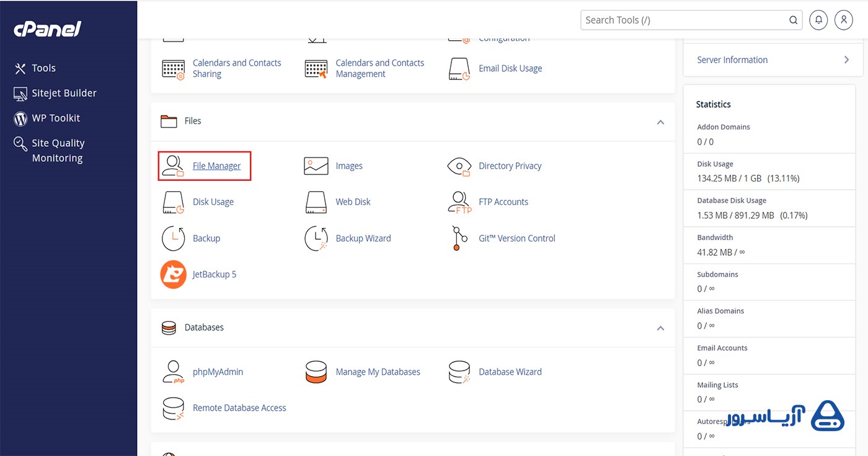
Task: Open the Backup clock icon
Action: tap(173, 239)
